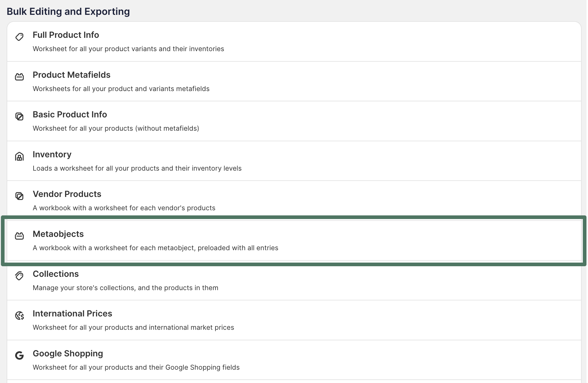Click the Inventory warehouse icon

tap(19, 156)
